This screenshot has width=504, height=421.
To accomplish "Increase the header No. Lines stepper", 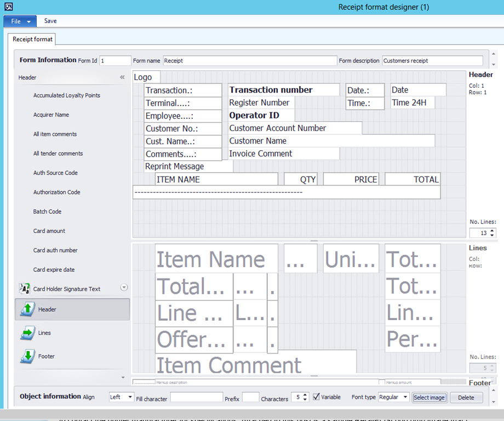I will (x=492, y=231).
